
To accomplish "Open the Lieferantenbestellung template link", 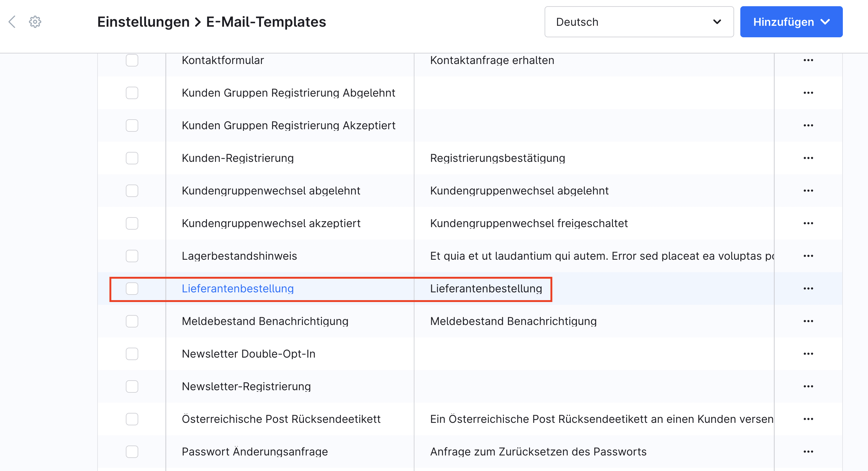I will [238, 288].
